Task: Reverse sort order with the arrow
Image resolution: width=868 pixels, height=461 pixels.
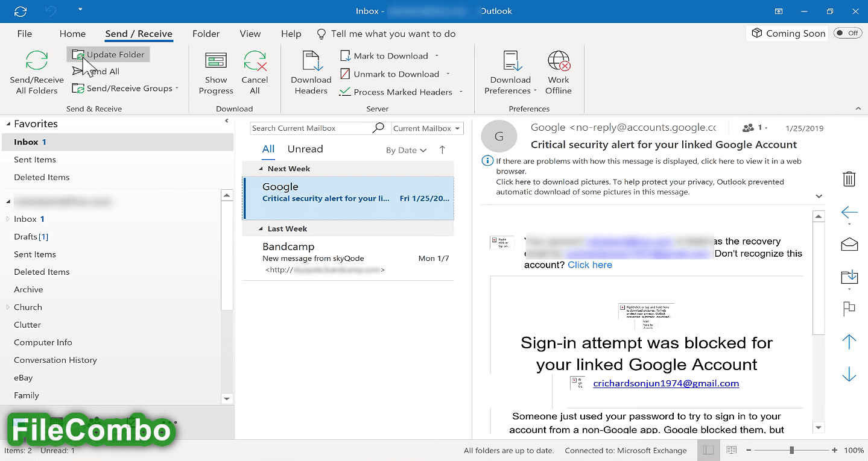Action: [x=442, y=150]
